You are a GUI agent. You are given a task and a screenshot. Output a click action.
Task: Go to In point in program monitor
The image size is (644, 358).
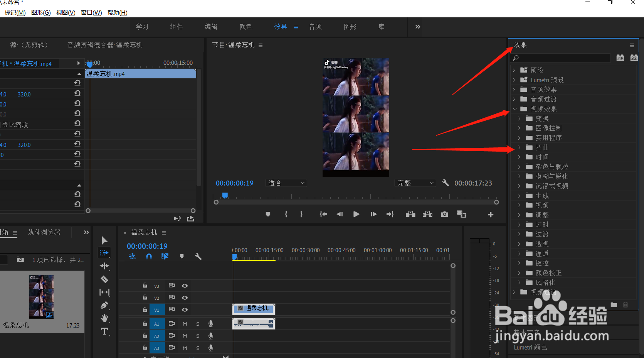(323, 214)
